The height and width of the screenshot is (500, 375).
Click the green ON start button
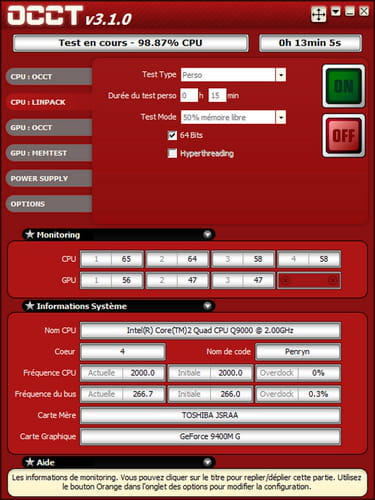[x=344, y=86]
